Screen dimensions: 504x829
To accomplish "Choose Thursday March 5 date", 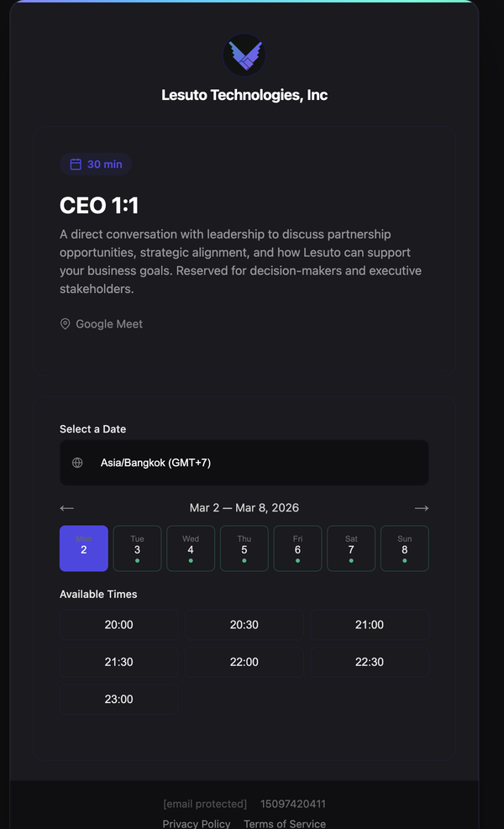I will [x=244, y=548].
